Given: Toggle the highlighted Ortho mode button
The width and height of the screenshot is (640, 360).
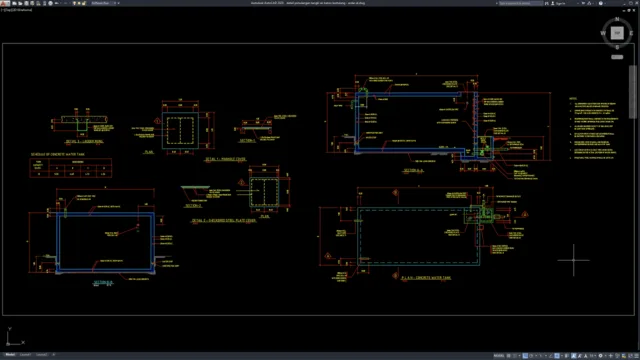Looking at the screenshot, I should click(x=525, y=356).
